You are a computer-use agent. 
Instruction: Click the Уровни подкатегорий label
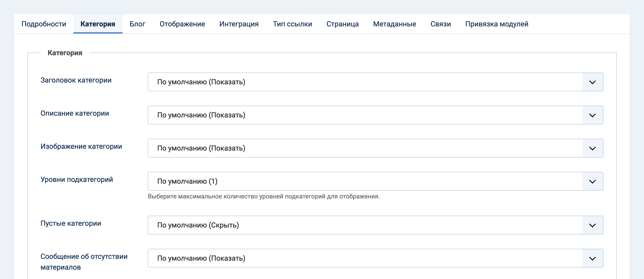pyautogui.click(x=77, y=180)
